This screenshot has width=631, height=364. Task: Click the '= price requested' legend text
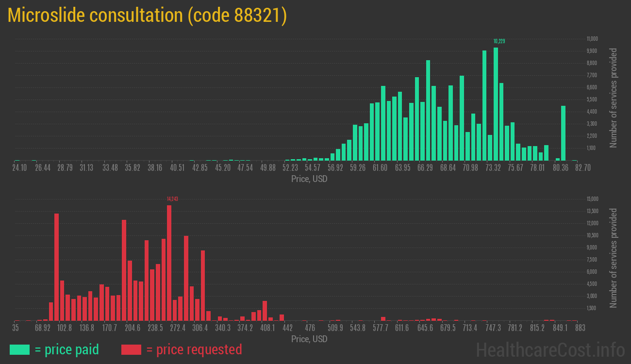[x=194, y=349]
